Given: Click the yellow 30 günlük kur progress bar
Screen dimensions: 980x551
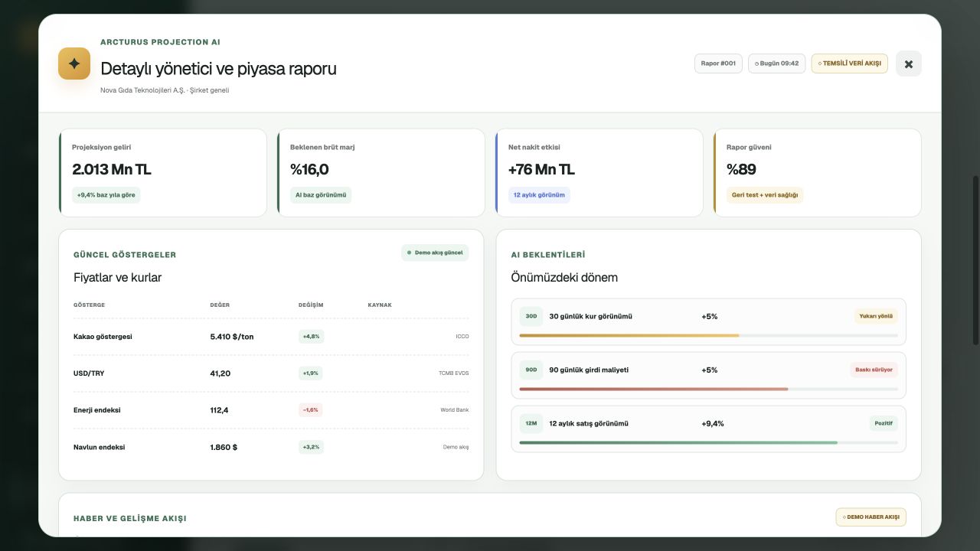Looking at the screenshot, I should 629,335.
